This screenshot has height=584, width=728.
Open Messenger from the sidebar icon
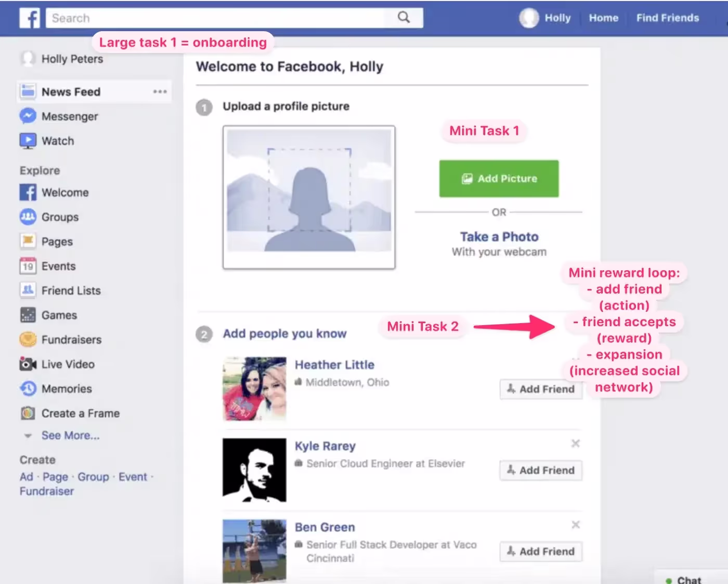(28, 116)
